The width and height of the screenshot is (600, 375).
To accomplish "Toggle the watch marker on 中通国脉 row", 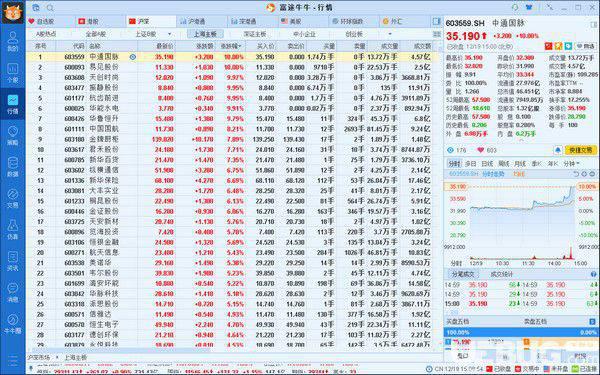I will click(132, 57).
